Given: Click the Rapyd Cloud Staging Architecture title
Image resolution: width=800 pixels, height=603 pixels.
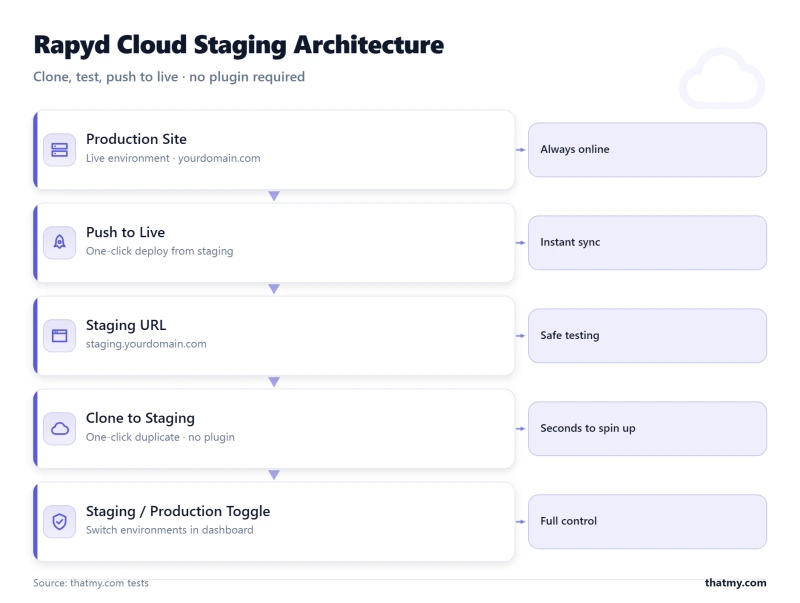Looking at the screenshot, I should coord(239,45).
